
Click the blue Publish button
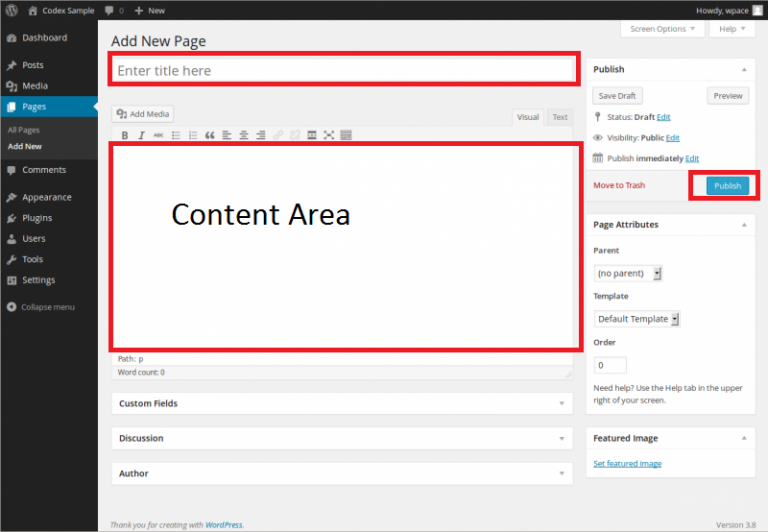(x=727, y=186)
